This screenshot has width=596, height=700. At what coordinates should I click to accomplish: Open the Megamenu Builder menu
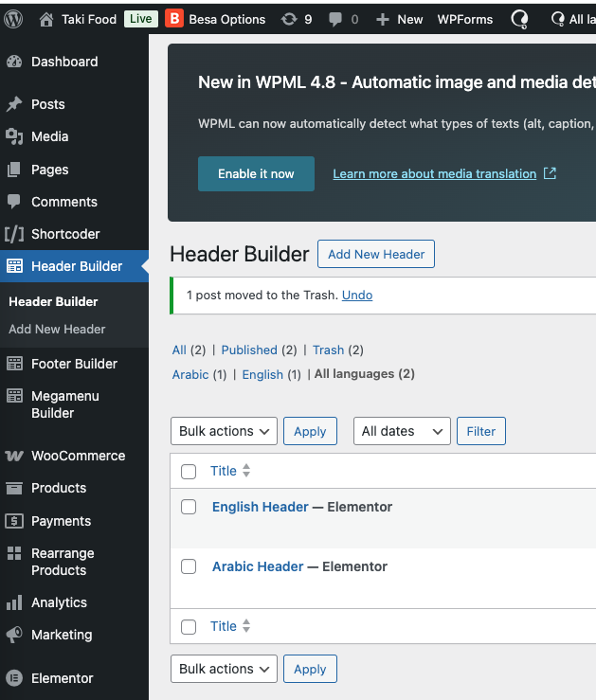point(65,404)
